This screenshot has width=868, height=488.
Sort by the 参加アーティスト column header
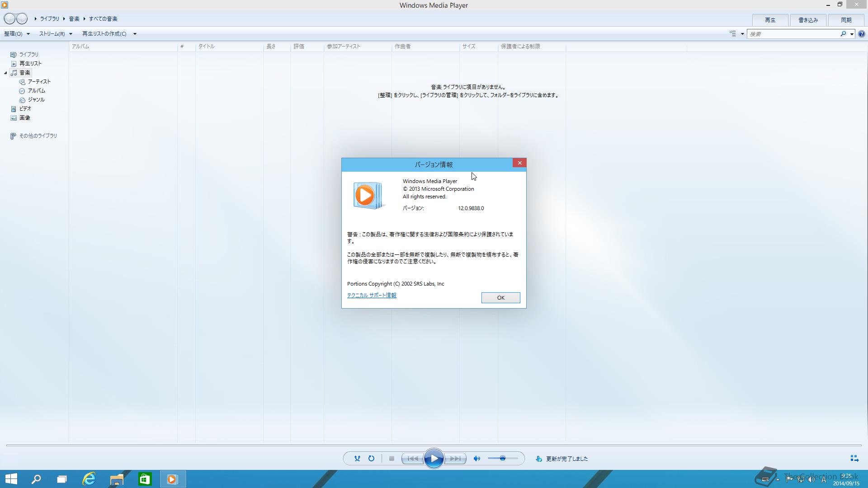[358, 46]
